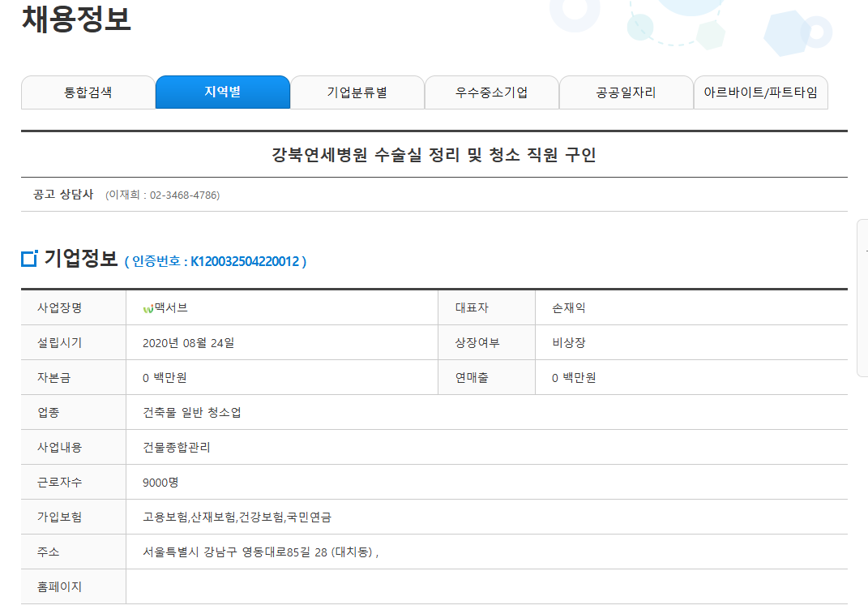Screen dimensions: 868x614
Task: Select the highlighted 지역별 tab
Action: [x=222, y=92]
